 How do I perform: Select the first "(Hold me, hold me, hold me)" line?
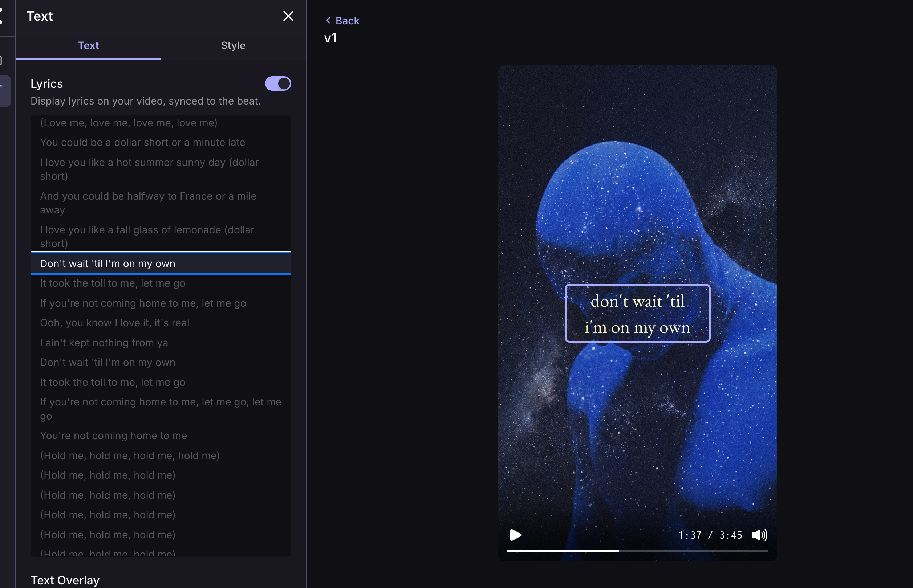(x=107, y=475)
